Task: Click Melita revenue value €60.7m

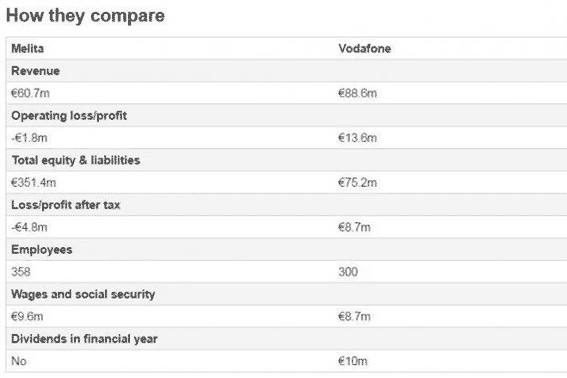Action: tap(30, 93)
